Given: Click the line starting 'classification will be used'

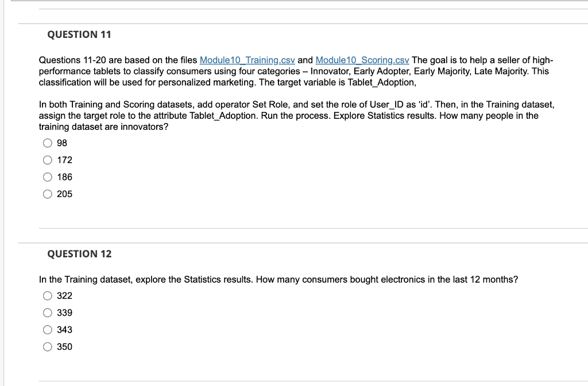Looking at the screenshot, I should [x=227, y=83].
